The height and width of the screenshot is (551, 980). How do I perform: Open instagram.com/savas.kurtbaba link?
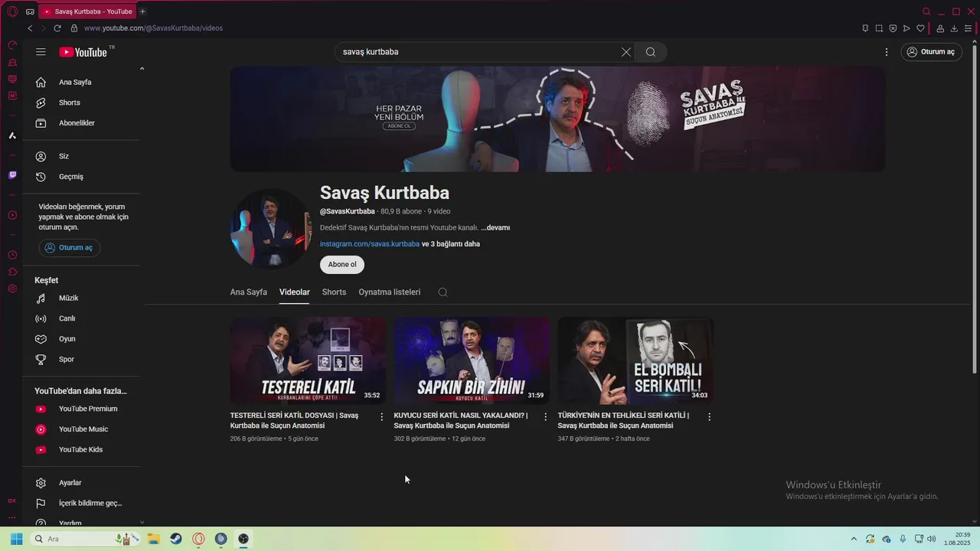coord(370,244)
